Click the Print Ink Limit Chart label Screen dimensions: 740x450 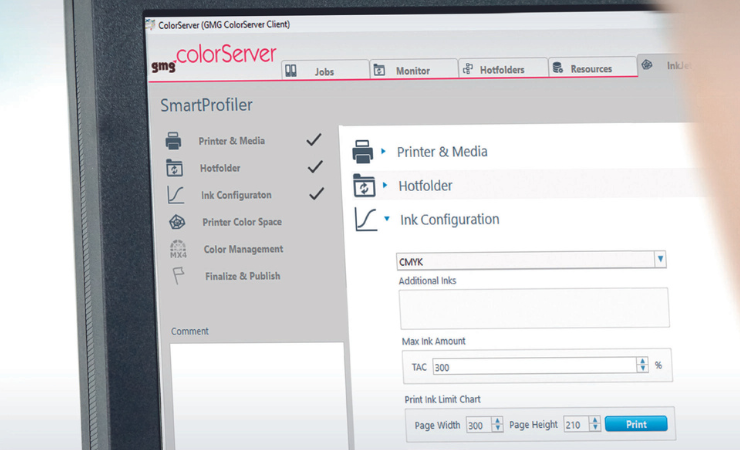tap(443, 400)
